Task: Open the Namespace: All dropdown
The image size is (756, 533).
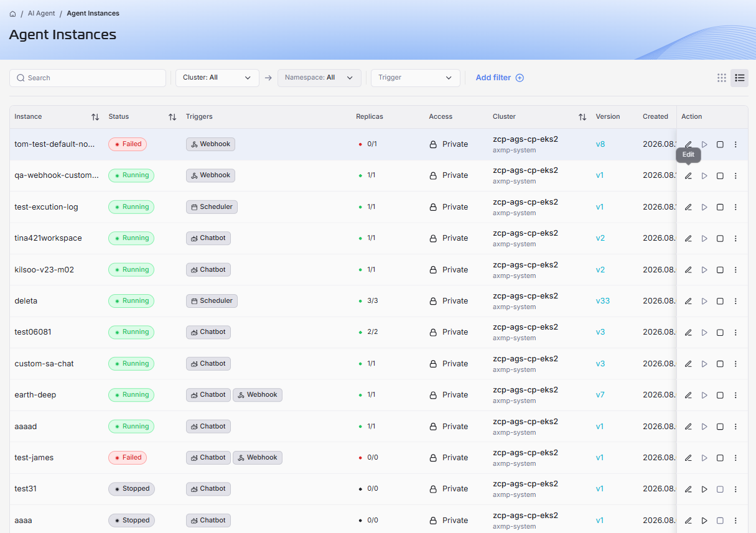Action: click(x=319, y=78)
